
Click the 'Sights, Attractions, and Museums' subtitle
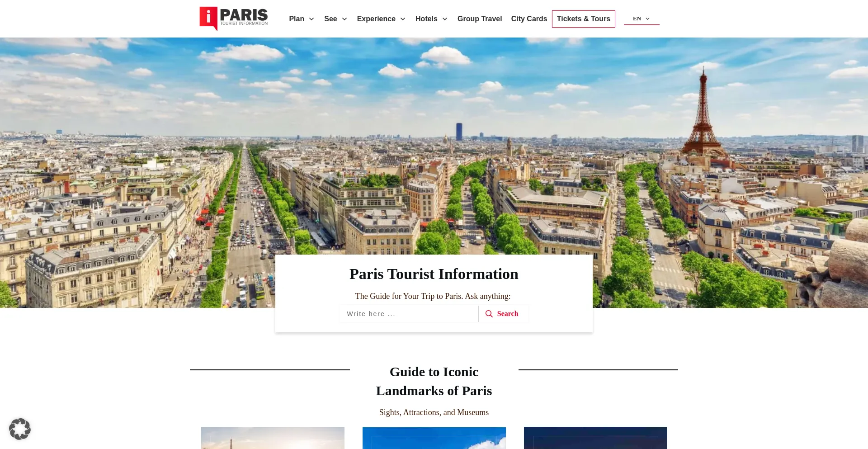pos(434,412)
